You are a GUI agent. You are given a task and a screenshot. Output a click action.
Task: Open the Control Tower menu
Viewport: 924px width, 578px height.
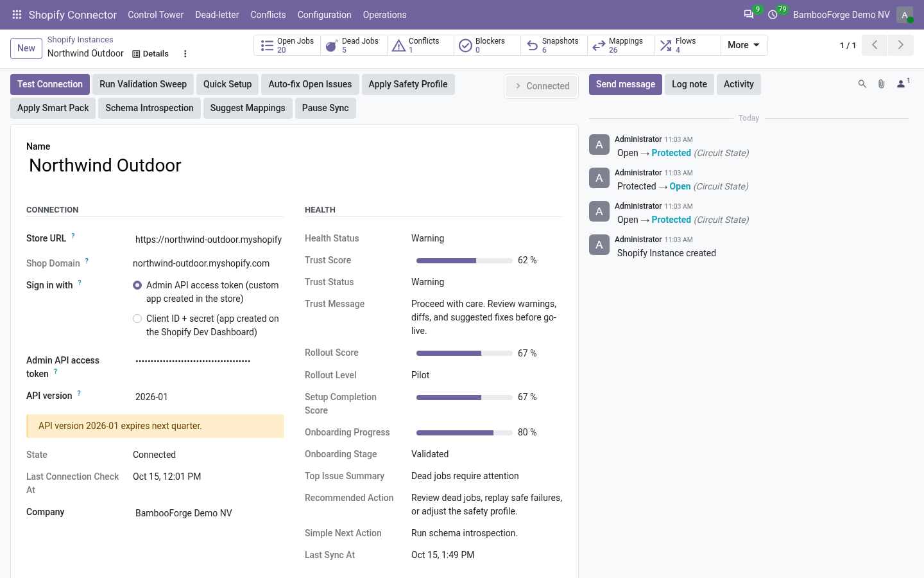tap(155, 15)
